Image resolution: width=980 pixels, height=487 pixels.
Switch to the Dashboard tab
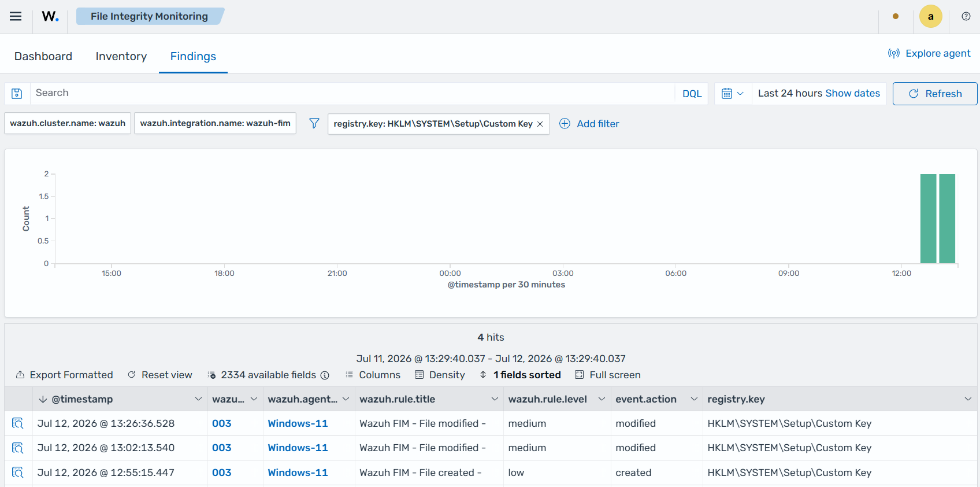pos(43,56)
